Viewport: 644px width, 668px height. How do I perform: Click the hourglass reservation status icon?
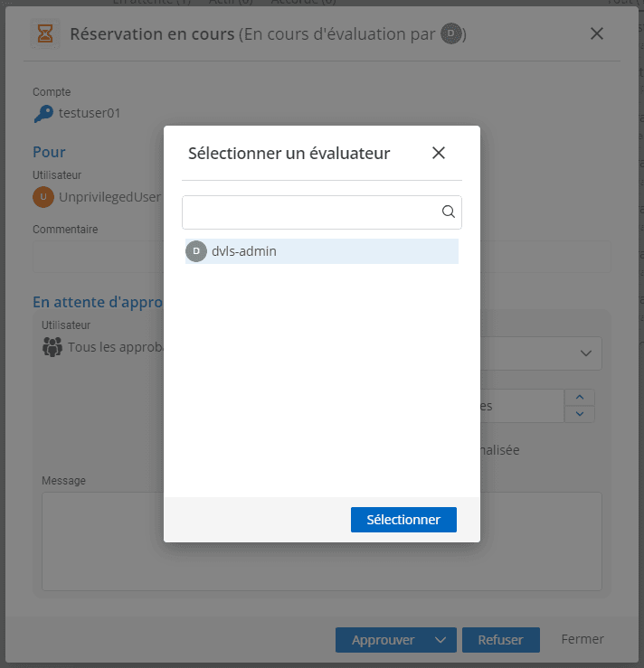(x=44, y=34)
